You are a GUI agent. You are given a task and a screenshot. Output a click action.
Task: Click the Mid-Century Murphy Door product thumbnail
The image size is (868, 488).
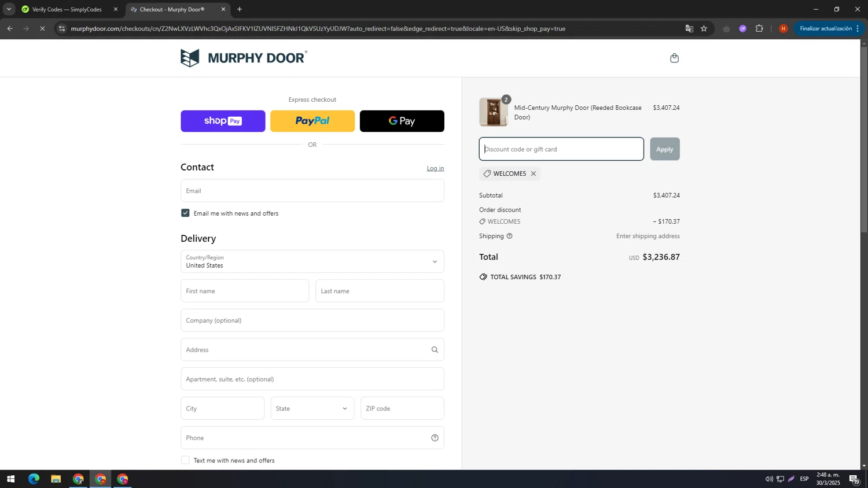[x=494, y=112]
